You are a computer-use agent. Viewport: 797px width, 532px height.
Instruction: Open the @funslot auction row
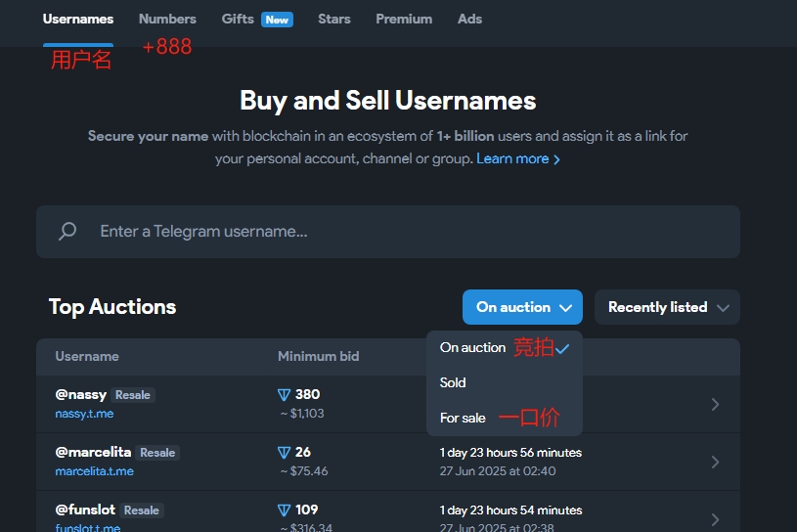click(x=388, y=511)
